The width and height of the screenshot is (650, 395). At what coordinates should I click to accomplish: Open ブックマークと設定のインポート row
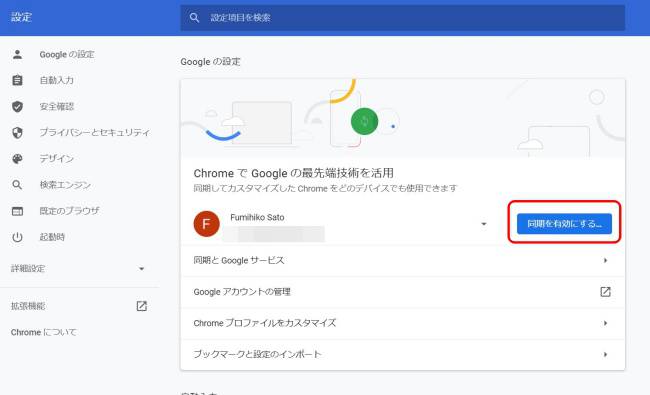[x=403, y=354]
